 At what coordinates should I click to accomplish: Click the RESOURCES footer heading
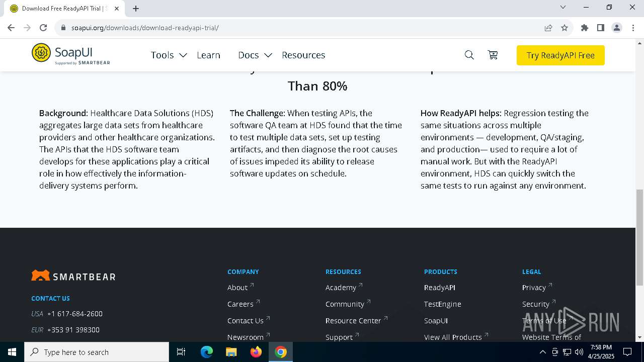coord(343,271)
